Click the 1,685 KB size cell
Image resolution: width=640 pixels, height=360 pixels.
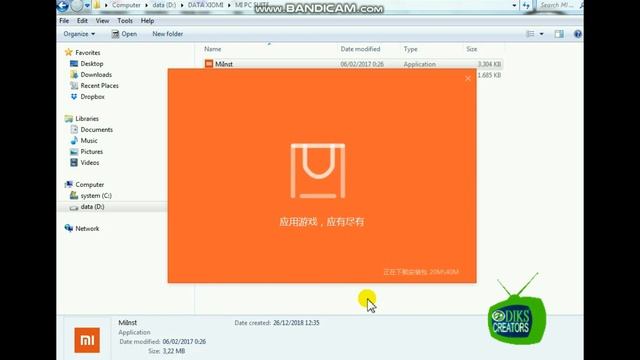click(489, 75)
